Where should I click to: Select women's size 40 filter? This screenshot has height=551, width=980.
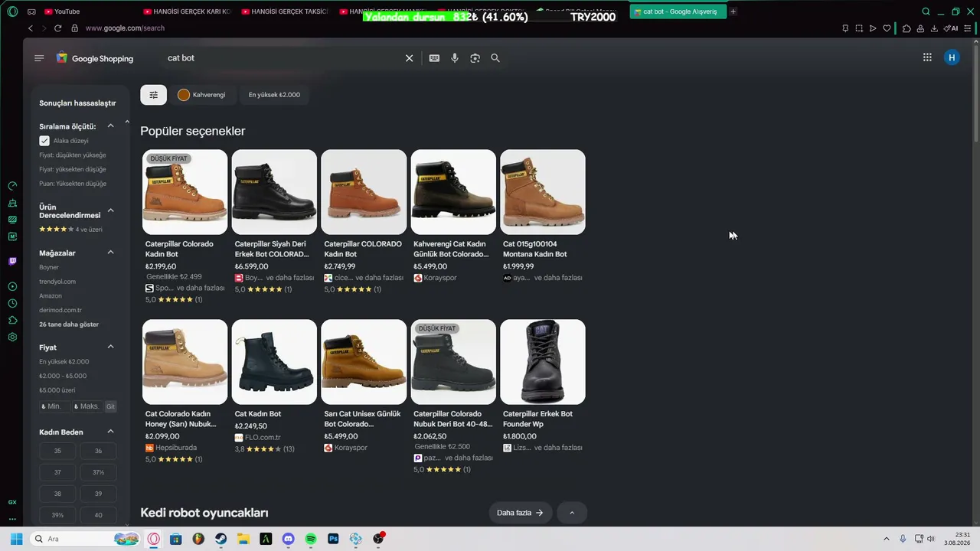click(x=98, y=515)
